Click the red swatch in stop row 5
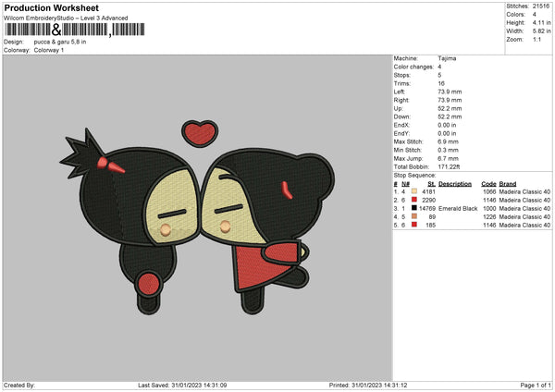 click(414, 225)
